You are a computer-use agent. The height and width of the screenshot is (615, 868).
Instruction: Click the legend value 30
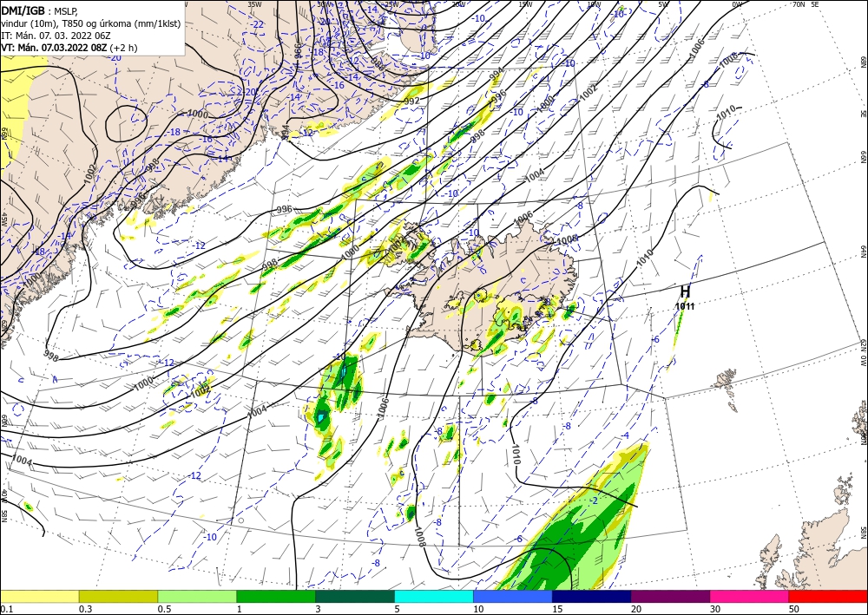click(x=716, y=609)
